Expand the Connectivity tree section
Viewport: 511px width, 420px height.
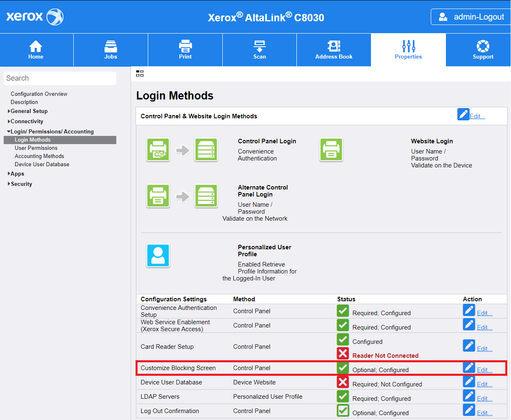(x=27, y=122)
